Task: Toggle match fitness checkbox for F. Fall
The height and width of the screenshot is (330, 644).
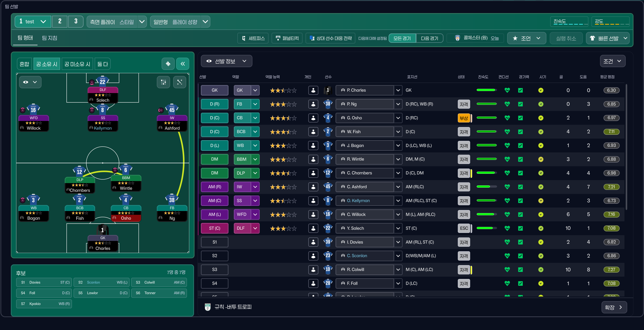Action: click(520, 283)
